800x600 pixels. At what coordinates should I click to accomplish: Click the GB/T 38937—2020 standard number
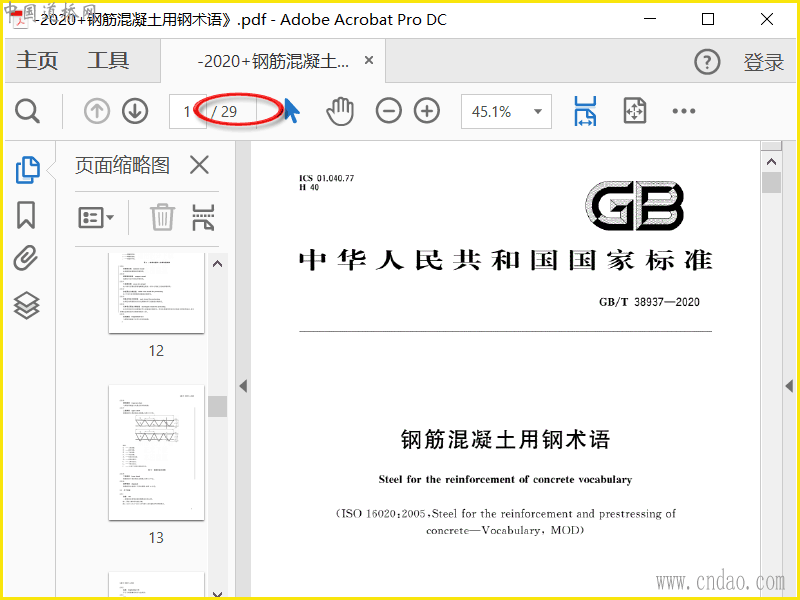pyautogui.click(x=649, y=302)
